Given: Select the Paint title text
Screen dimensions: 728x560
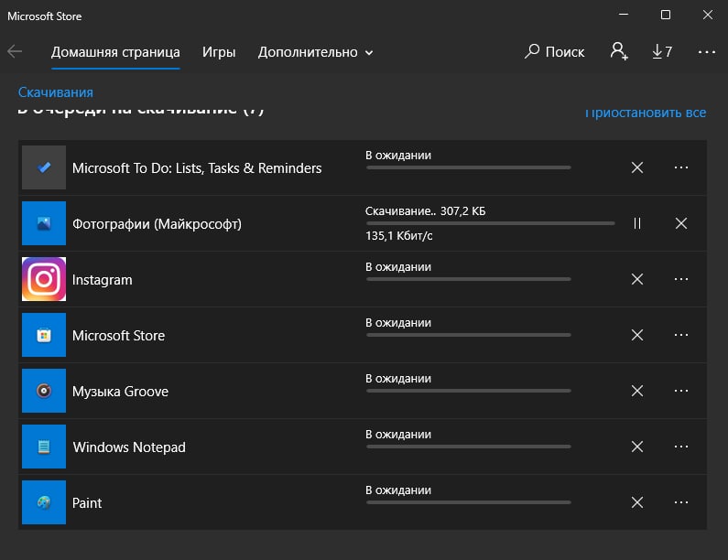Looking at the screenshot, I should (x=87, y=503).
